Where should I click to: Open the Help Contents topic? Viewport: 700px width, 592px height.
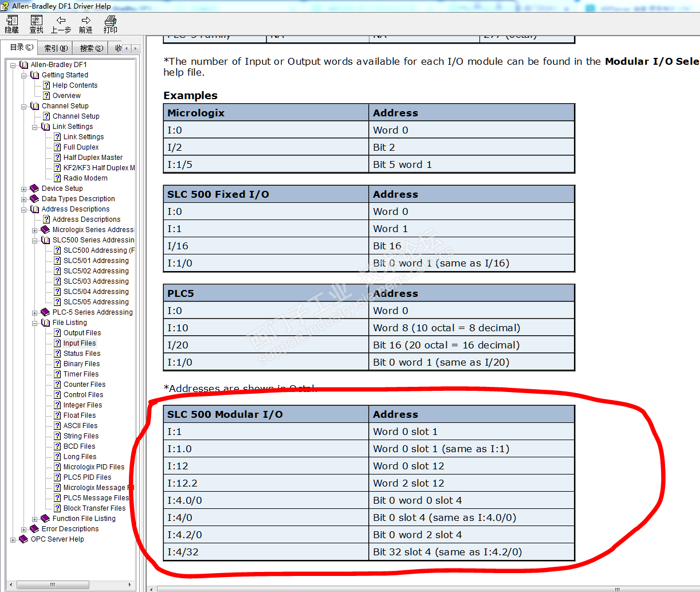[x=75, y=85]
